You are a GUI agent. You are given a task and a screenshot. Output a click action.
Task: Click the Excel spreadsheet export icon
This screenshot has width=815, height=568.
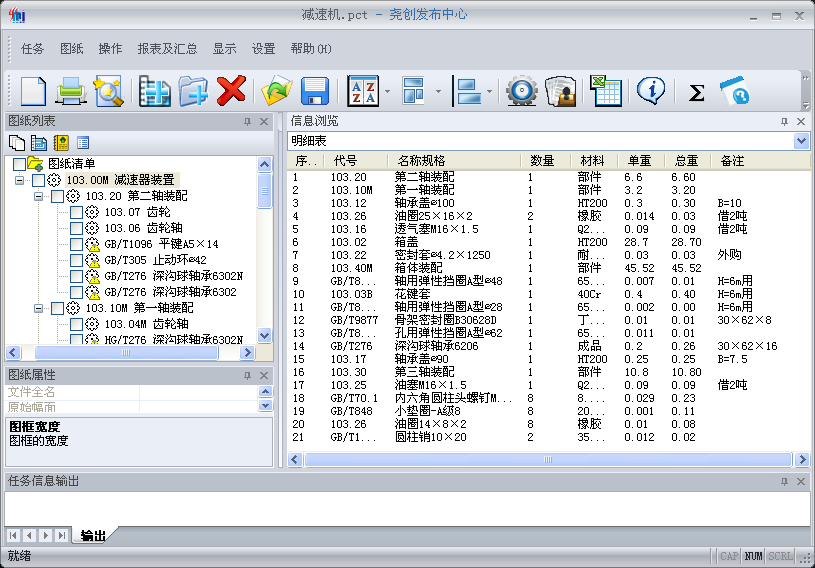(x=605, y=91)
